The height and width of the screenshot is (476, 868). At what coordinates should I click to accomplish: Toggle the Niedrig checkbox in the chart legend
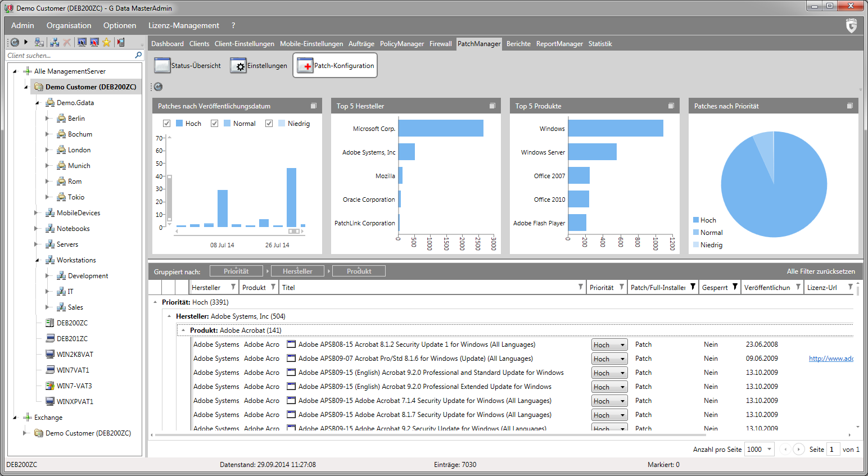[x=269, y=124]
